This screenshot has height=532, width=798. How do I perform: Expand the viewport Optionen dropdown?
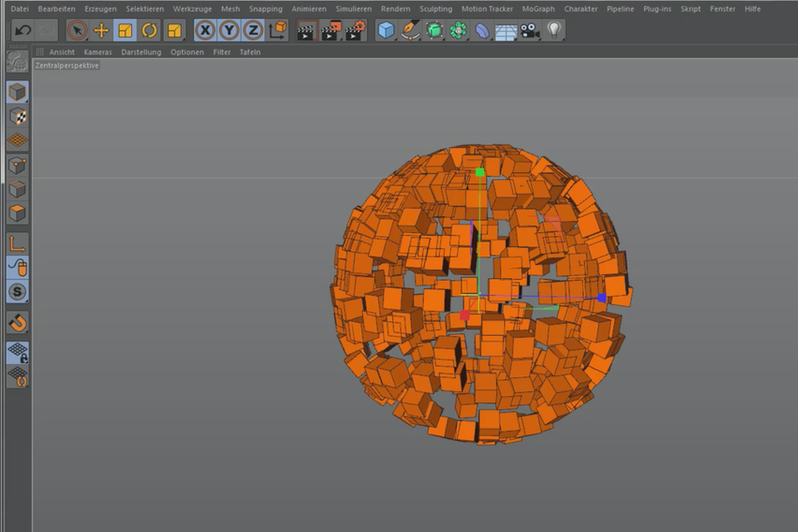[188, 52]
